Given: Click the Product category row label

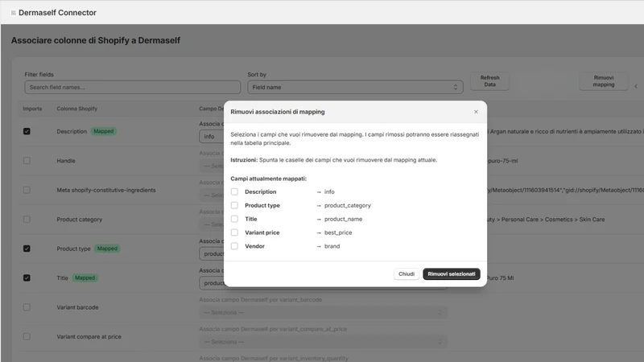Looking at the screenshot, I should pyautogui.click(x=79, y=220).
